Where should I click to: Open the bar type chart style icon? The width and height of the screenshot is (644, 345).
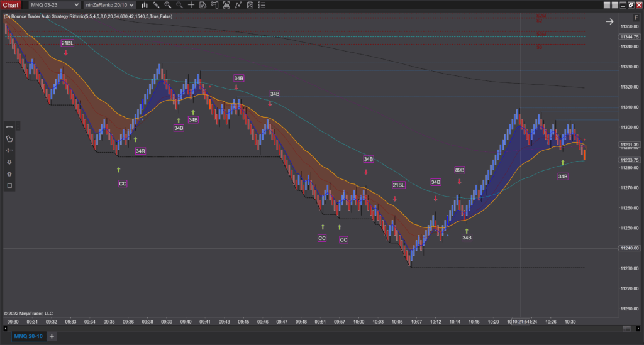pyautogui.click(x=145, y=5)
